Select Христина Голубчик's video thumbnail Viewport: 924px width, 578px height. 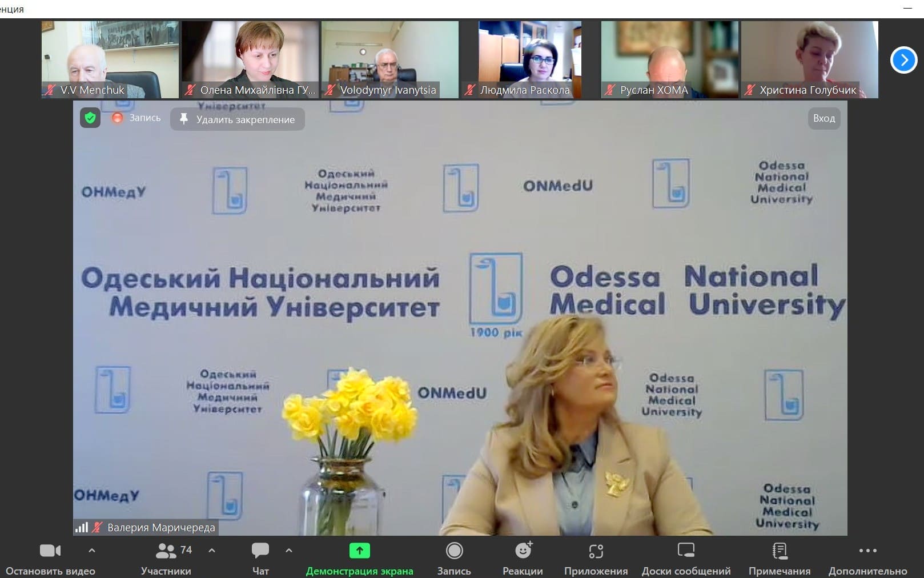[810, 59]
